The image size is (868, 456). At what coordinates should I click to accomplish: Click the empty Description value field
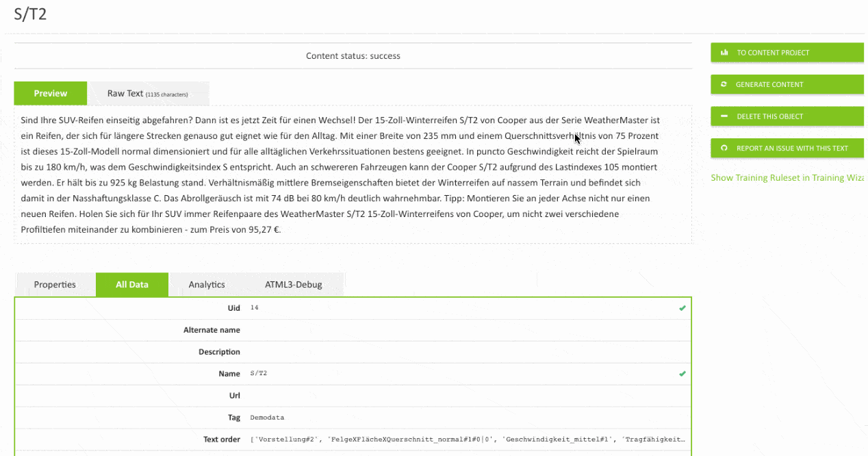[465, 352]
